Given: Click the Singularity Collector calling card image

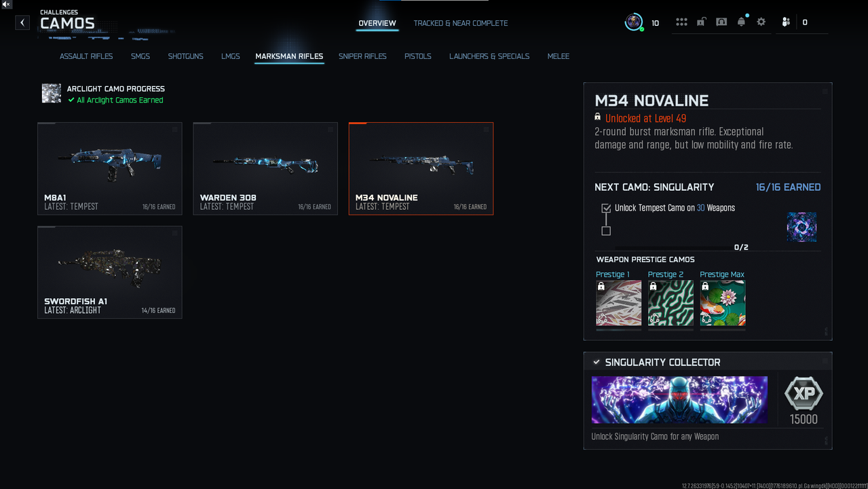Looking at the screenshot, I should pos(679,400).
